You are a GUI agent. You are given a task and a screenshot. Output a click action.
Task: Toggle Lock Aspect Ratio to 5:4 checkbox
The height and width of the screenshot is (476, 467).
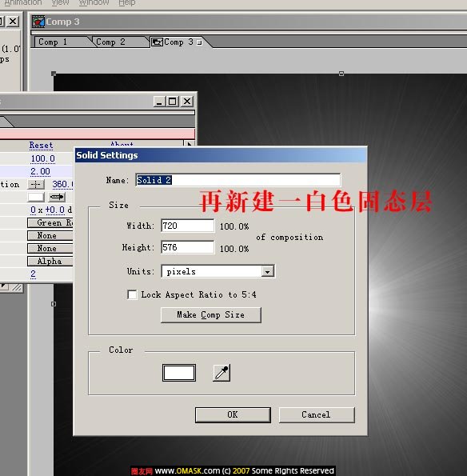[132, 294]
